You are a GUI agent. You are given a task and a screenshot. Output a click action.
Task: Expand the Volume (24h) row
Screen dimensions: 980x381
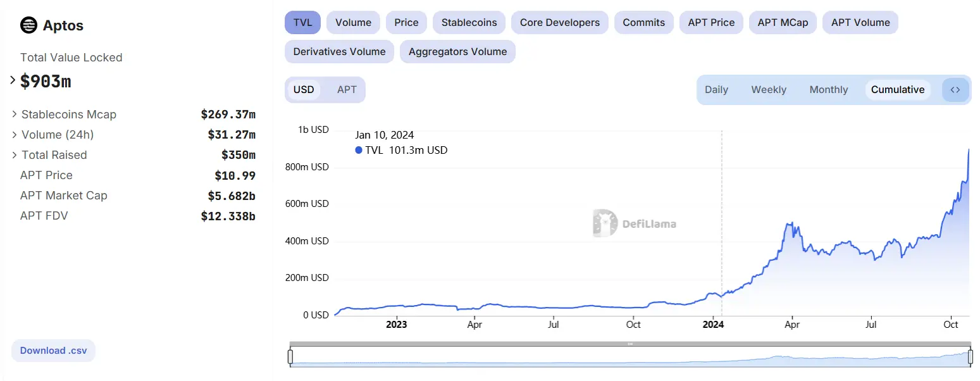click(x=15, y=135)
